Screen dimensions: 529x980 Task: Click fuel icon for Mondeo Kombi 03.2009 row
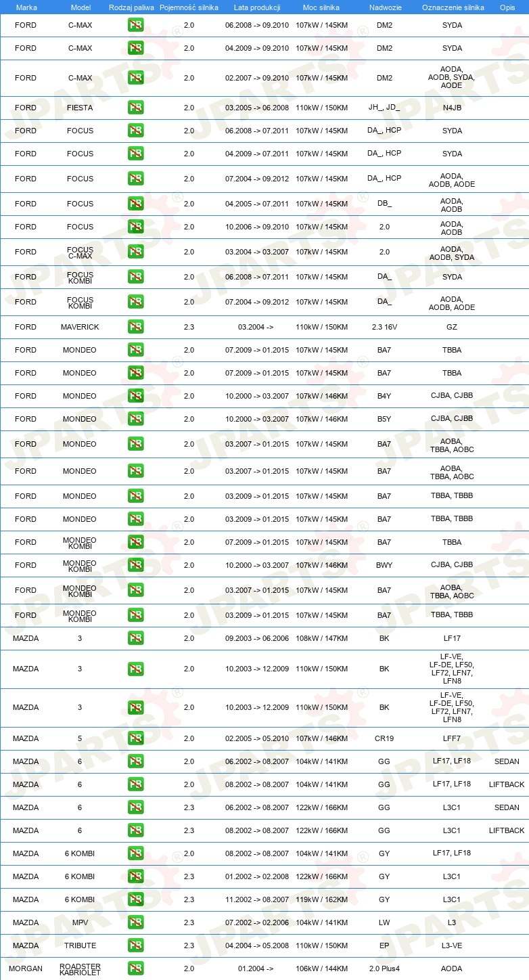(x=135, y=615)
